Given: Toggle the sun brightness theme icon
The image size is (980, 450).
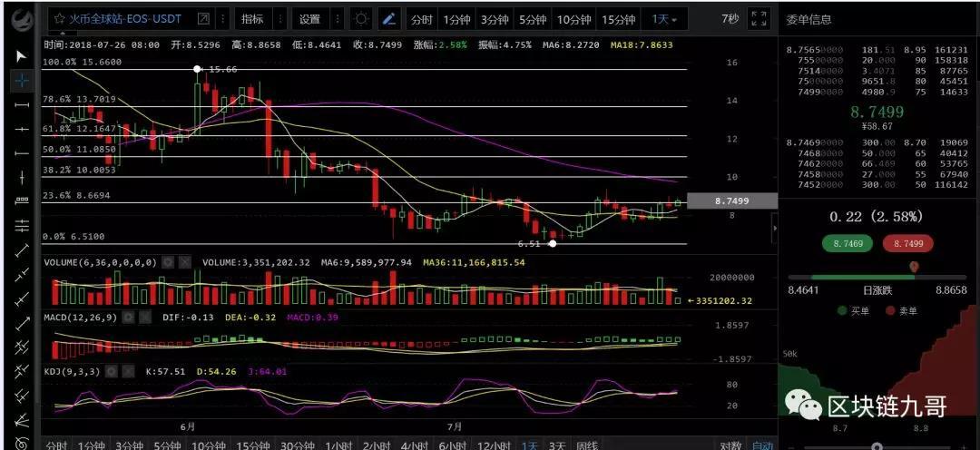Looking at the screenshot, I should pos(361,19).
